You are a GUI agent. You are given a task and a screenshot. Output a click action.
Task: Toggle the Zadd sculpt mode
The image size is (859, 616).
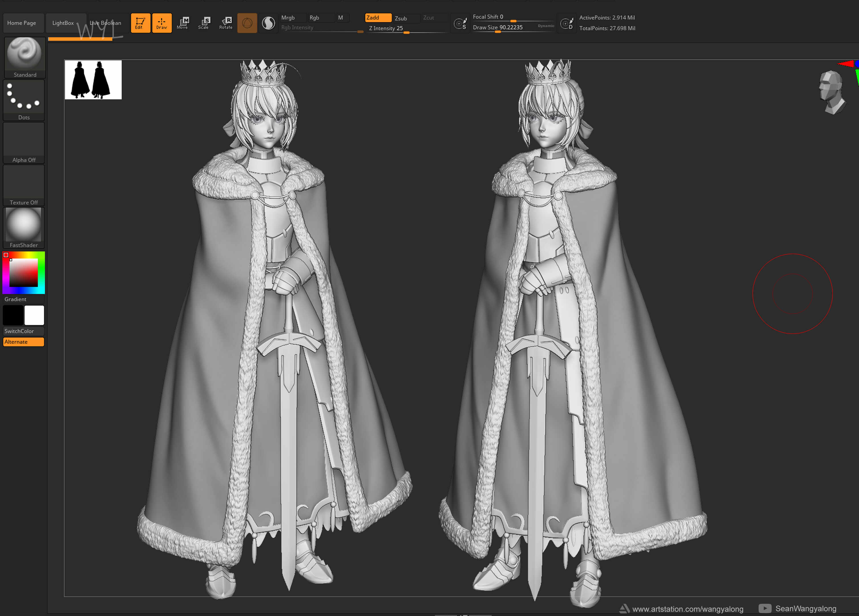tap(378, 18)
